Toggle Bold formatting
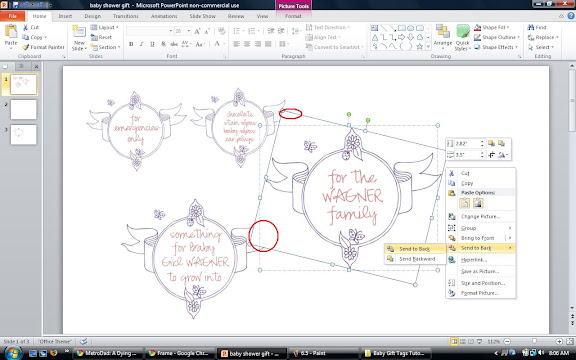 click(x=131, y=44)
